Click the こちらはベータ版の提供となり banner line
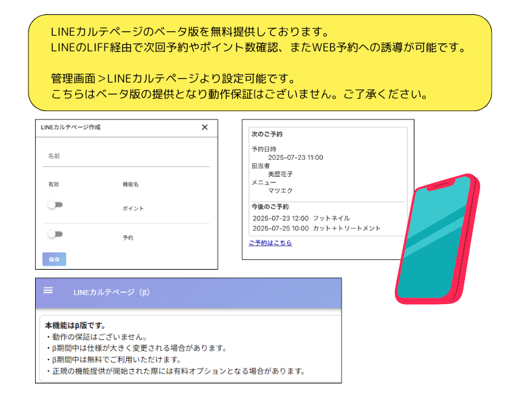This screenshot has width=532, height=399. [x=240, y=94]
